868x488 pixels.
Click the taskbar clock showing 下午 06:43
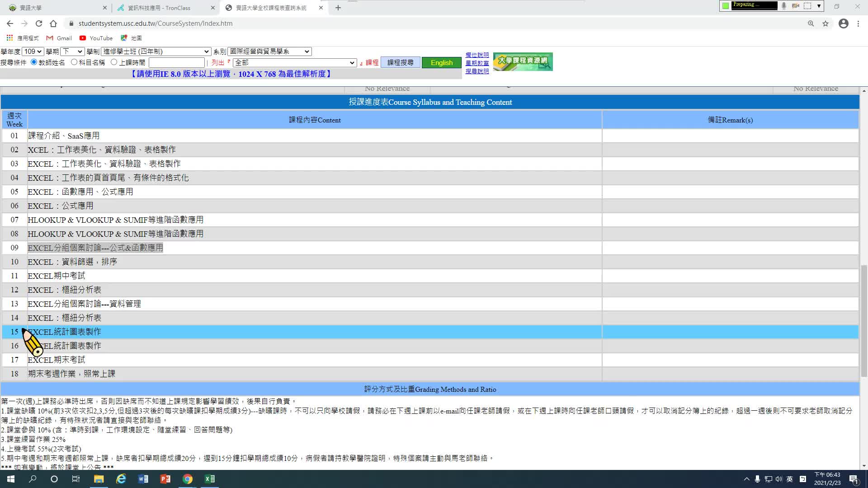coord(827,479)
